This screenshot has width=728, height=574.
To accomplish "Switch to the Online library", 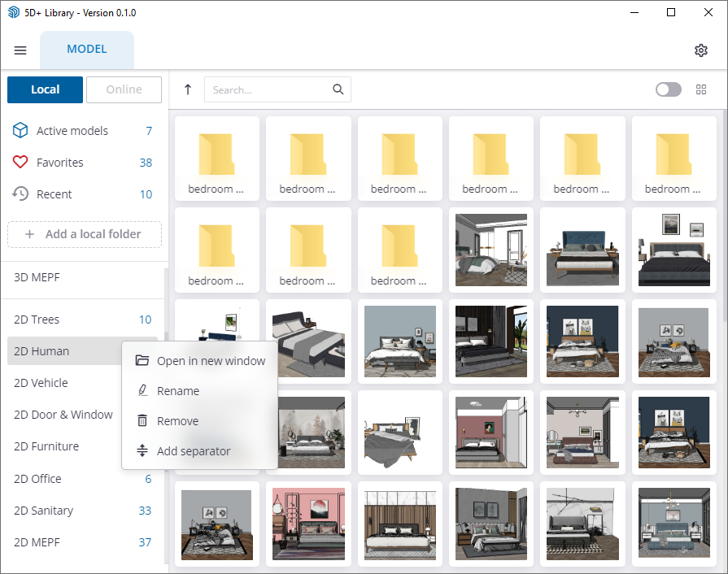I will click(x=124, y=89).
